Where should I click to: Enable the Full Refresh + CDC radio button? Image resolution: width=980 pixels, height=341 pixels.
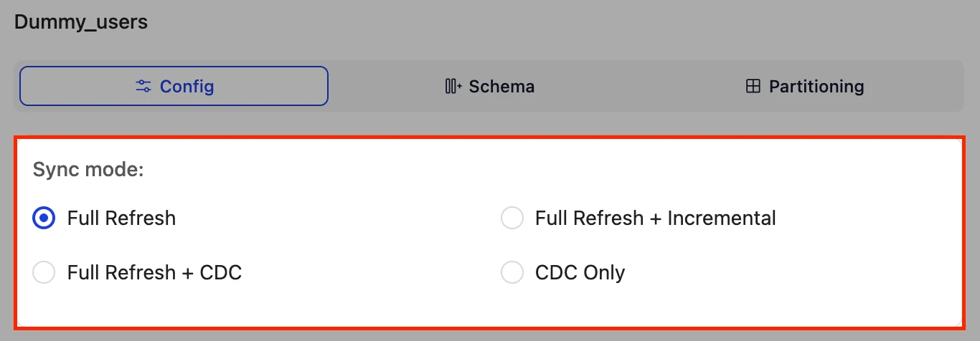click(x=44, y=273)
